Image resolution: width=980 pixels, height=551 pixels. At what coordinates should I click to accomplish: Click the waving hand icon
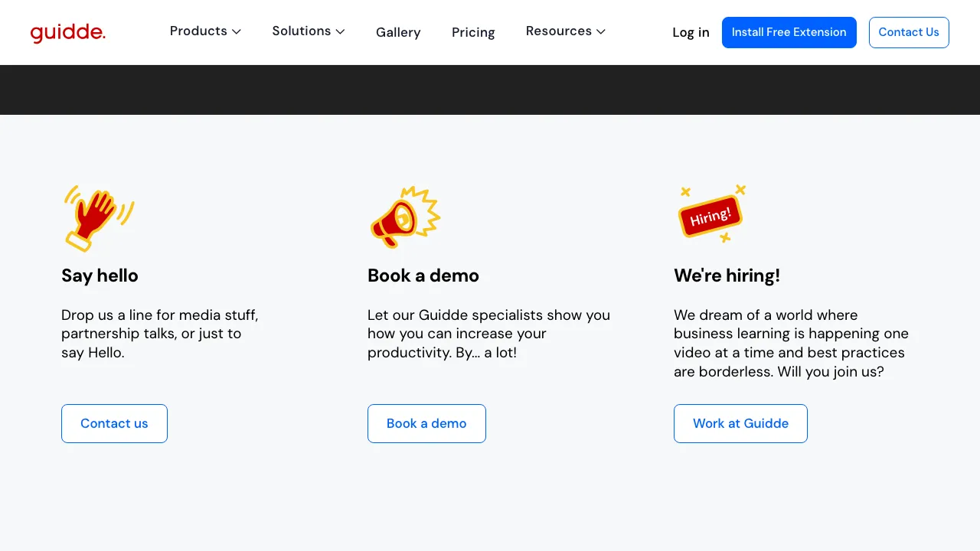[x=98, y=217]
